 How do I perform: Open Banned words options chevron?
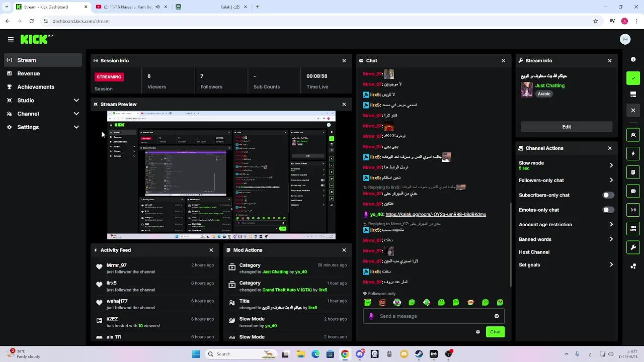point(611,239)
